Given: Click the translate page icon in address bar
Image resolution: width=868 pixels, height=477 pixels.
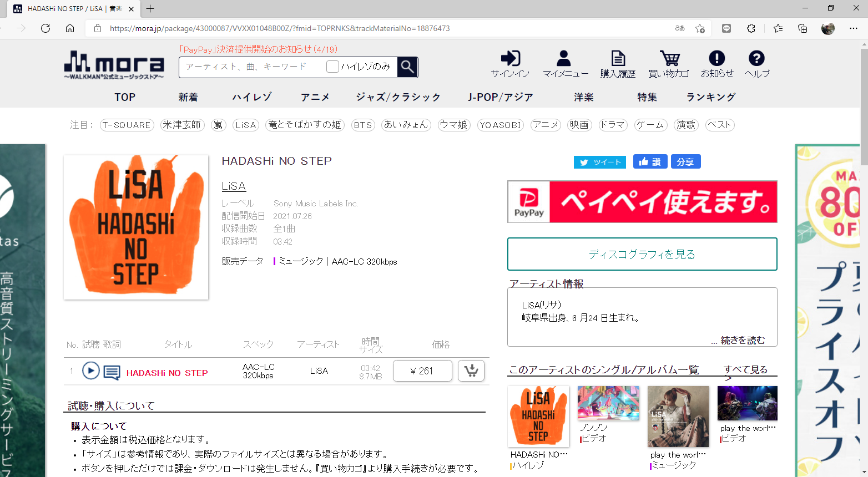Looking at the screenshot, I should click(x=680, y=28).
